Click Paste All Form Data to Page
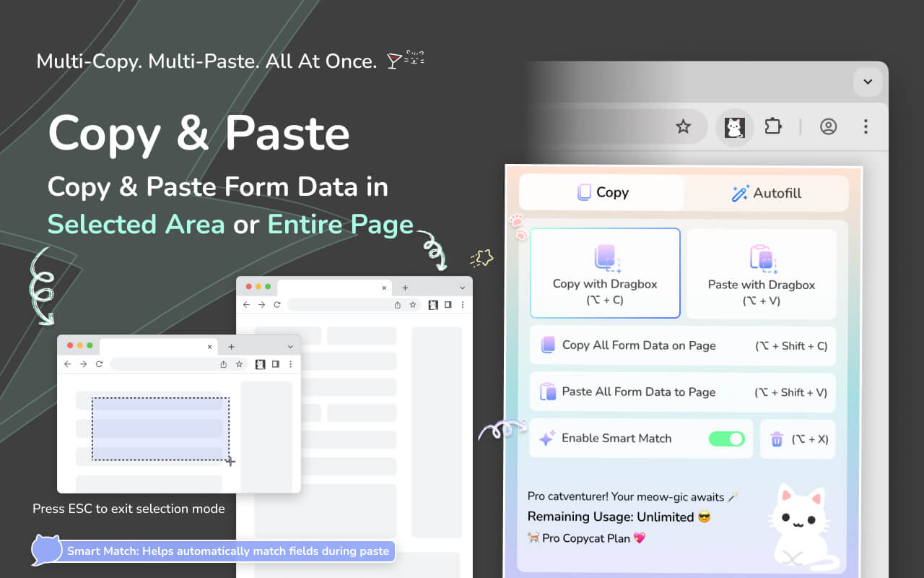The height and width of the screenshot is (578, 924). (638, 392)
